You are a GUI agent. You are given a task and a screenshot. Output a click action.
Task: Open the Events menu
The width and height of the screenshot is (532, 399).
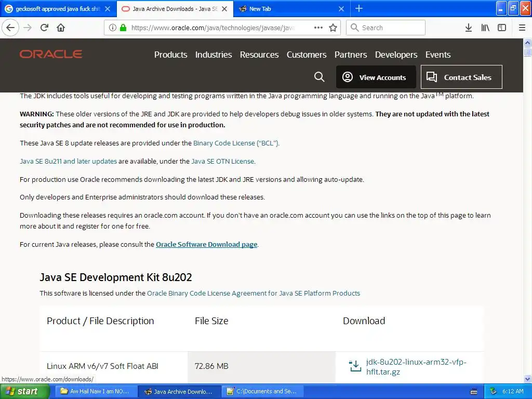tap(437, 55)
